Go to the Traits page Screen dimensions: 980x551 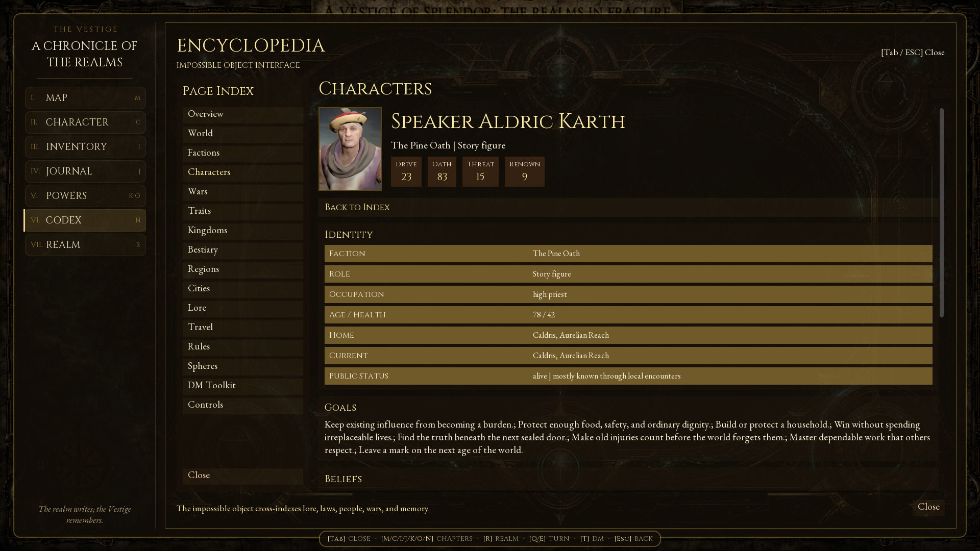coord(242,211)
